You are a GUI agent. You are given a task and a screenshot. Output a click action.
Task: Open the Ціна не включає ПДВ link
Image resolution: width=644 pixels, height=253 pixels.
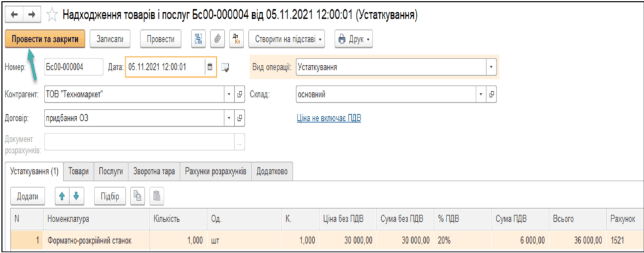[329, 118]
